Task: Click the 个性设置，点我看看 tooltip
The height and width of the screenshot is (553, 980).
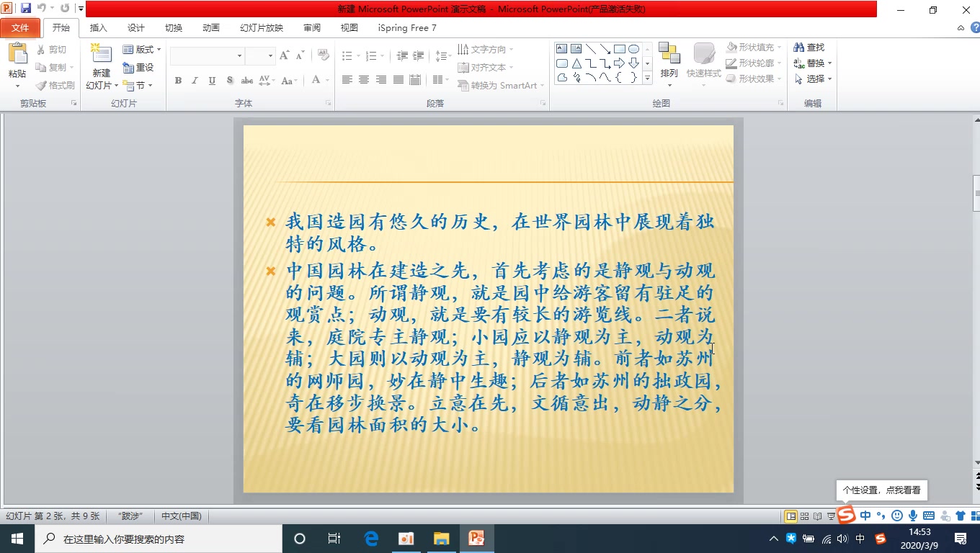Action: coord(881,490)
